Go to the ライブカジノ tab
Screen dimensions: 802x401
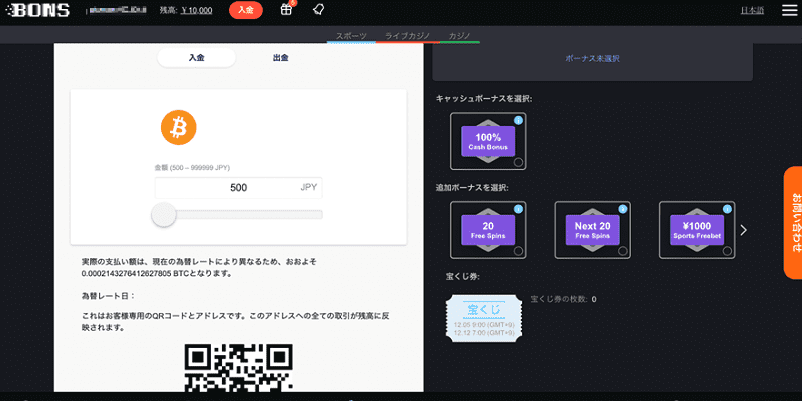pos(408,36)
